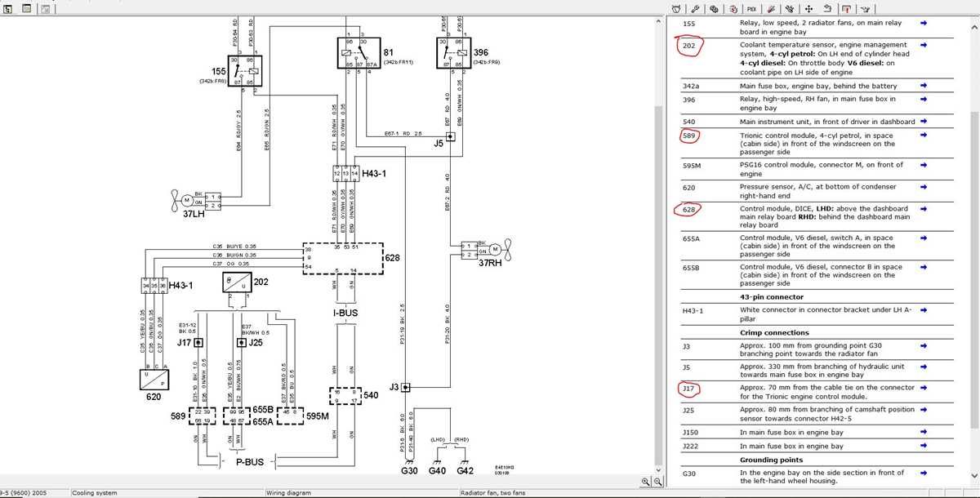Follow blue arrow for fuse box 342a
980x498 pixels.
(923, 85)
